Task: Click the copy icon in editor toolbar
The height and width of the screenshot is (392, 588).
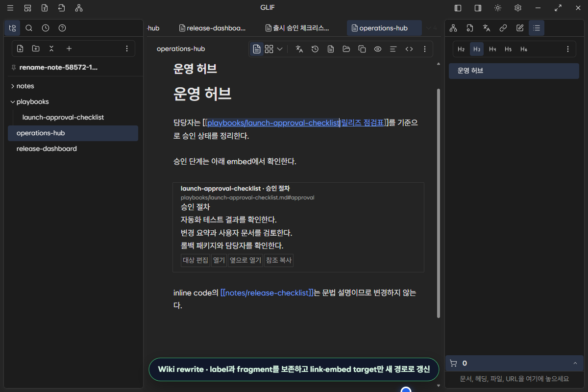Action: [362, 49]
